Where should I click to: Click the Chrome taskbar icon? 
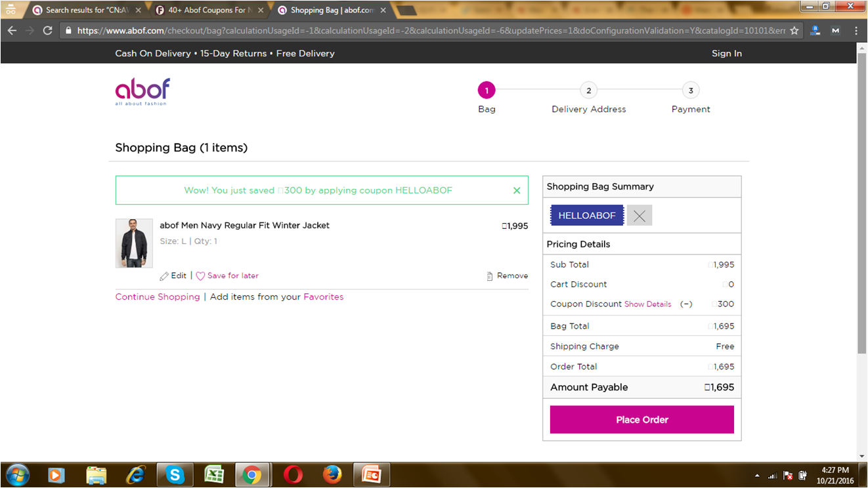coord(252,475)
